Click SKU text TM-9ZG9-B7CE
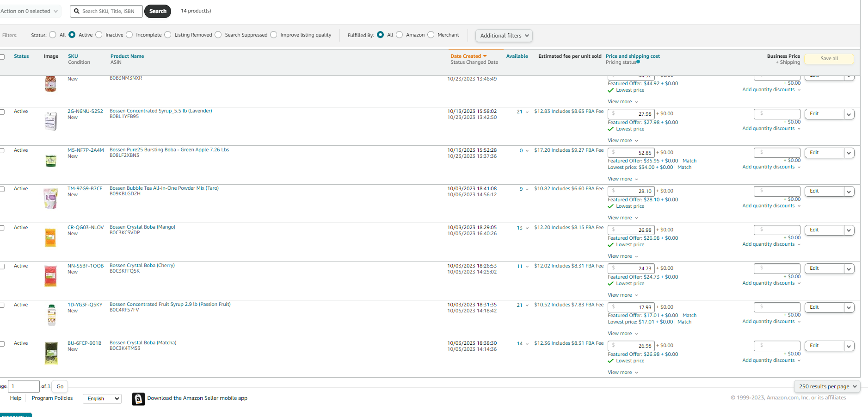The image size is (868, 417). pos(85,188)
